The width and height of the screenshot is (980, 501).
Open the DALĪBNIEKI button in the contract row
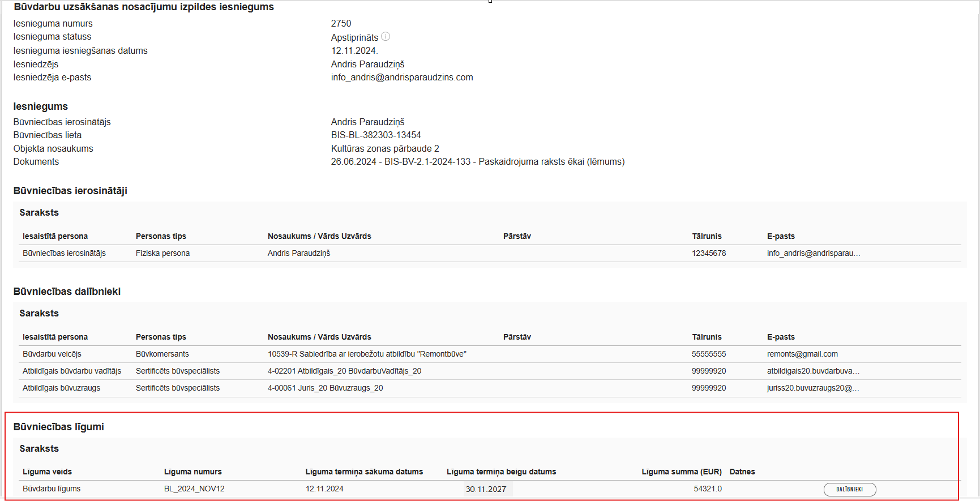click(x=850, y=489)
